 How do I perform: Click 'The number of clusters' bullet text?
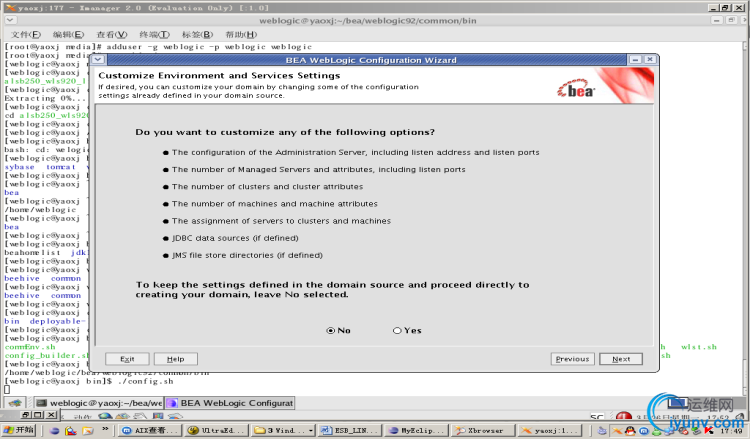(x=267, y=186)
